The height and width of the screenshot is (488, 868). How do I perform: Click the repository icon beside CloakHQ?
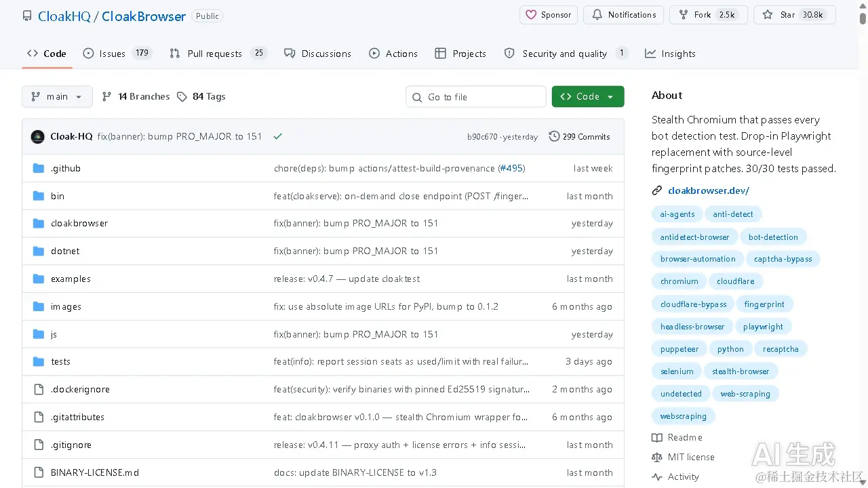coord(27,16)
